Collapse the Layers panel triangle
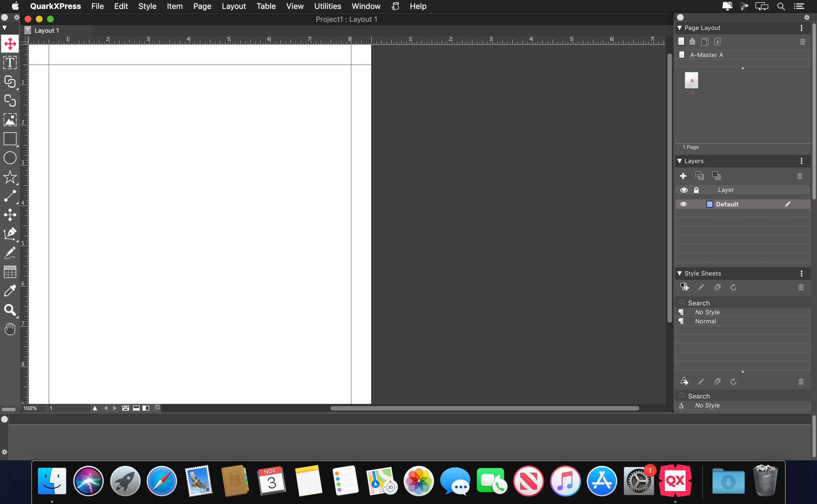This screenshot has height=504, width=817. [680, 161]
